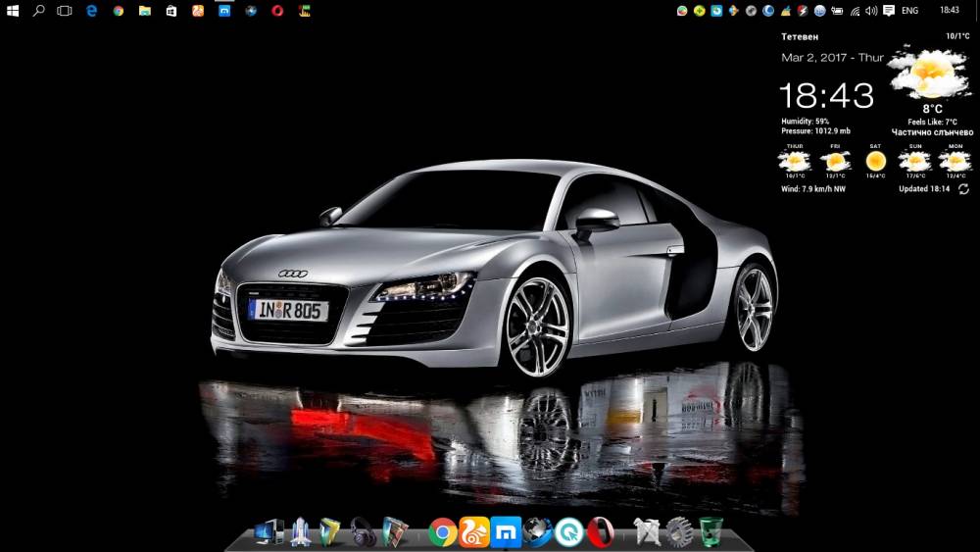Open the gear settings dock icon
Screen dimensions: 980x552
tap(679, 532)
